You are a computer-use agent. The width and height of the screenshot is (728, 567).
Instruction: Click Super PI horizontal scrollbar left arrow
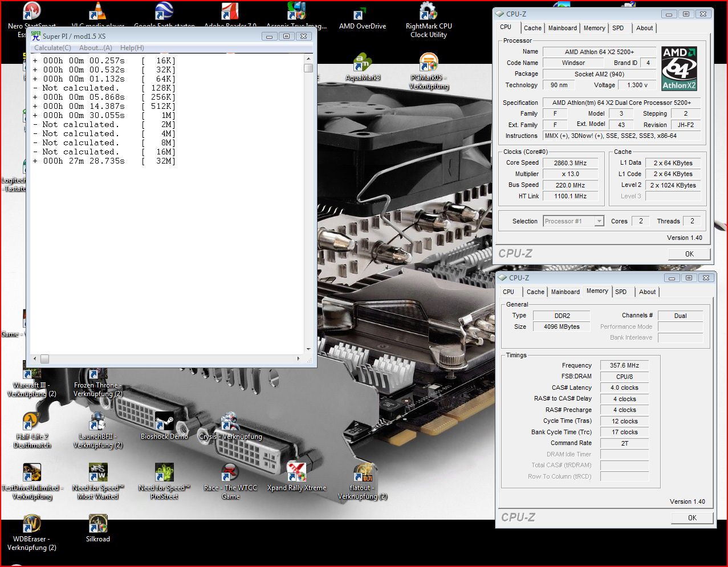35,359
